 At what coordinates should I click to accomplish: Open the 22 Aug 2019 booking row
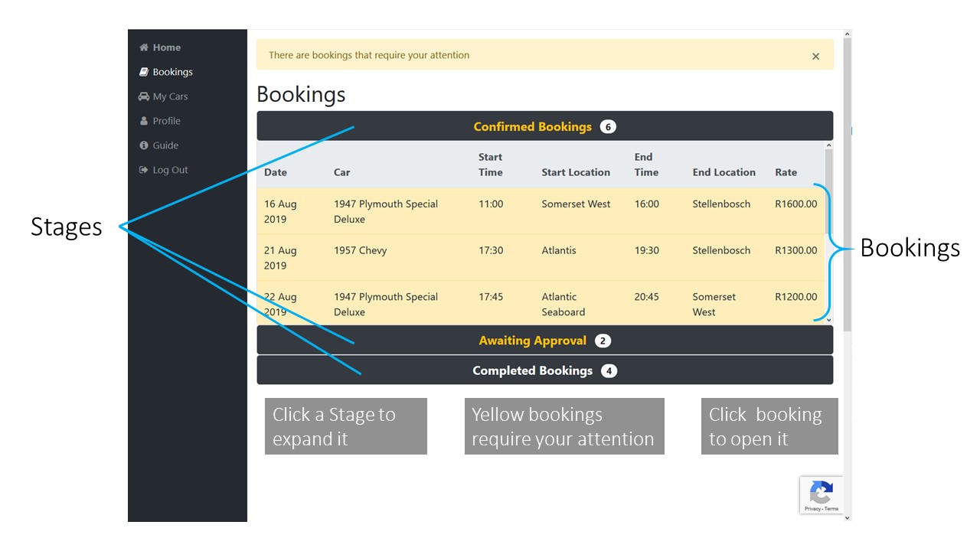click(x=541, y=303)
